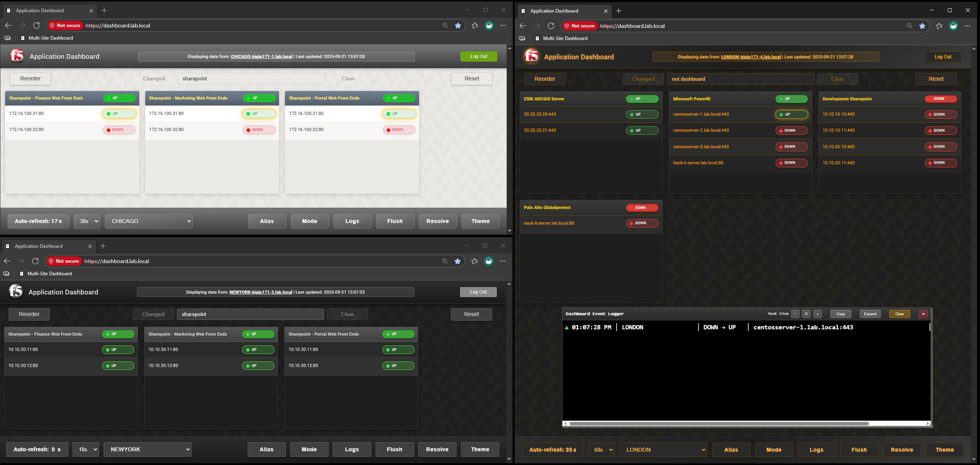Open the 10s refresh interval dropdown
Viewport: 980px width, 465px height.
86,449
